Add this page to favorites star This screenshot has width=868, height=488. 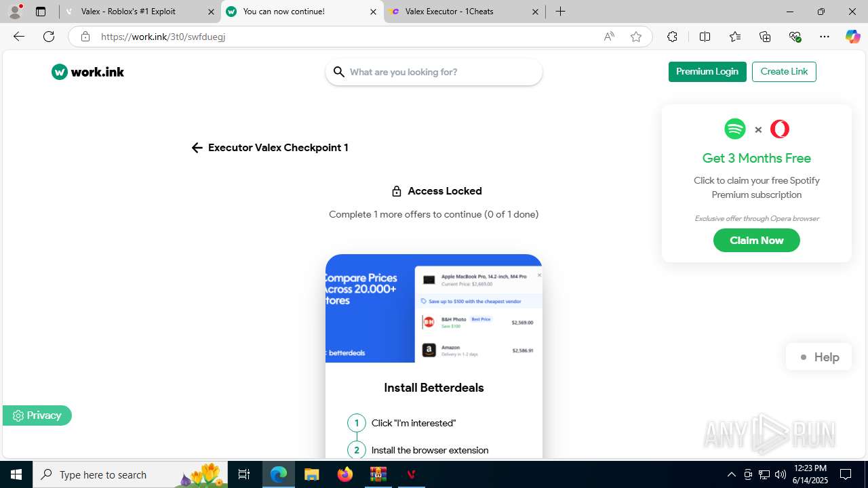pos(636,37)
